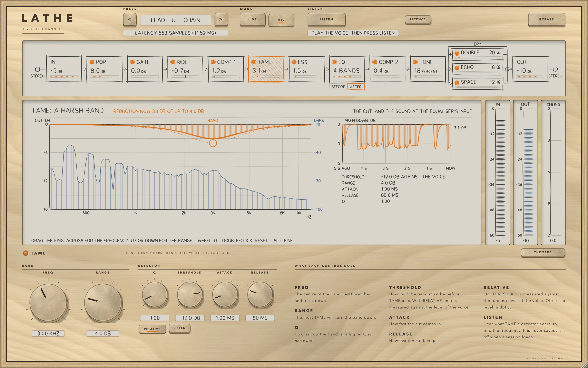
Task: Toggle the GATE module power LED
Action: coord(133,62)
